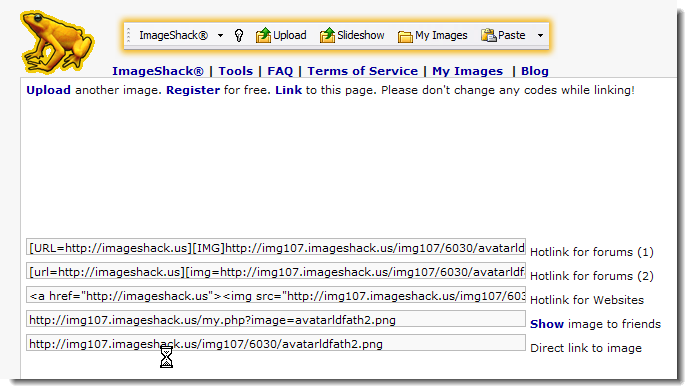Click the Upload another image link
The width and height of the screenshot is (685, 387).
pos(48,90)
